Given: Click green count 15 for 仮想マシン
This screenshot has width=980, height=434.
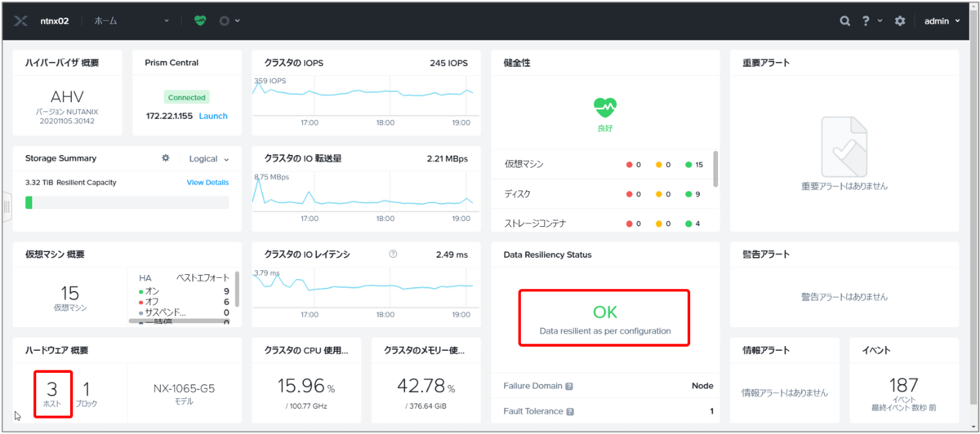Looking at the screenshot, I should (694, 165).
